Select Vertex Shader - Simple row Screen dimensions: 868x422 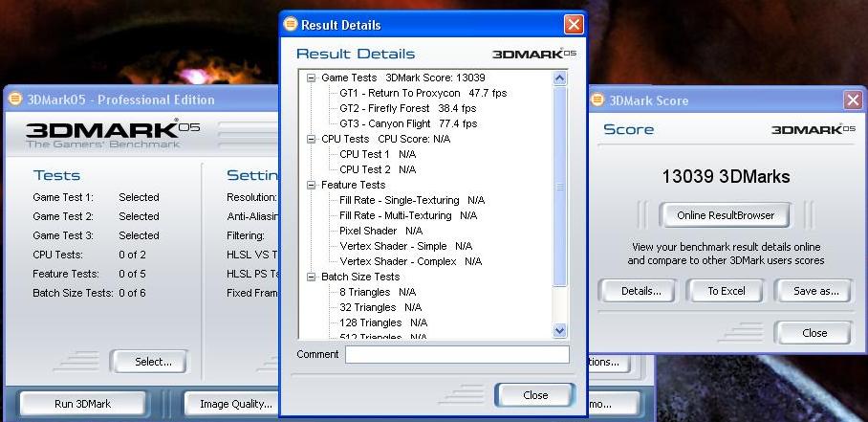pos(405,247)
